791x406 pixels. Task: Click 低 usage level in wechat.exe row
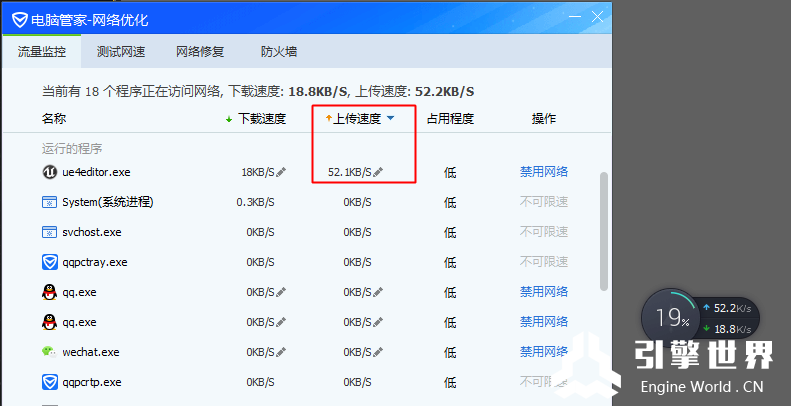[x=450, y=352]
